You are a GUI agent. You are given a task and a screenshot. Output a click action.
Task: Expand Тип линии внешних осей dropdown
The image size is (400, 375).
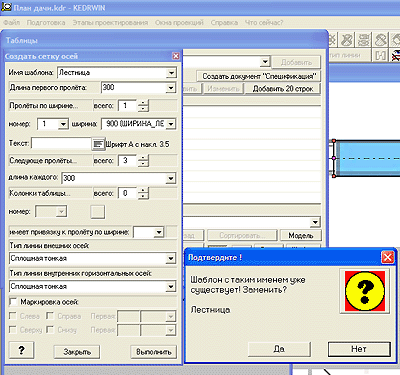point(171,258)
